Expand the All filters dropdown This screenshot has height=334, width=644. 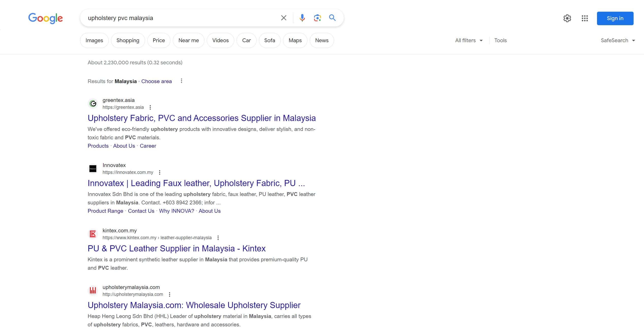click(469, 40)
